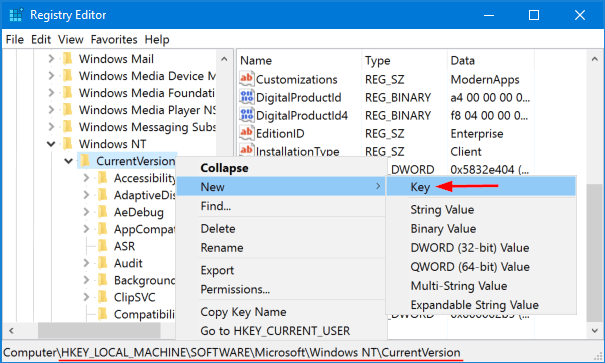Image resolution: width=605 pixels, height=363 pixels.
Task: Sort values by Name column header
Action: 299,61
